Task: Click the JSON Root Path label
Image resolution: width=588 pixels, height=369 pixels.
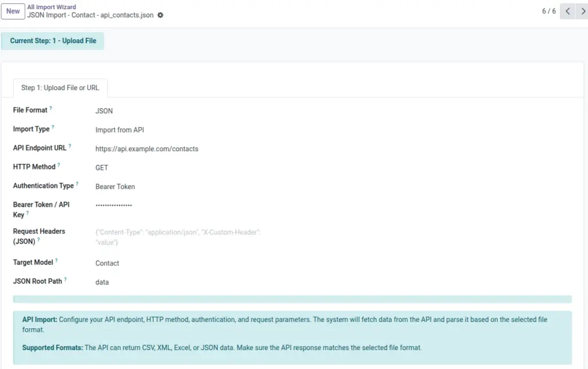Action: point(37,281)
